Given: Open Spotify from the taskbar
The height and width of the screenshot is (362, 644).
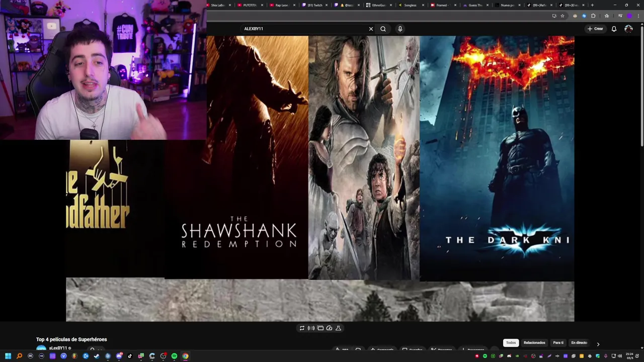Looking at the screenshot, I should point(174,356).
